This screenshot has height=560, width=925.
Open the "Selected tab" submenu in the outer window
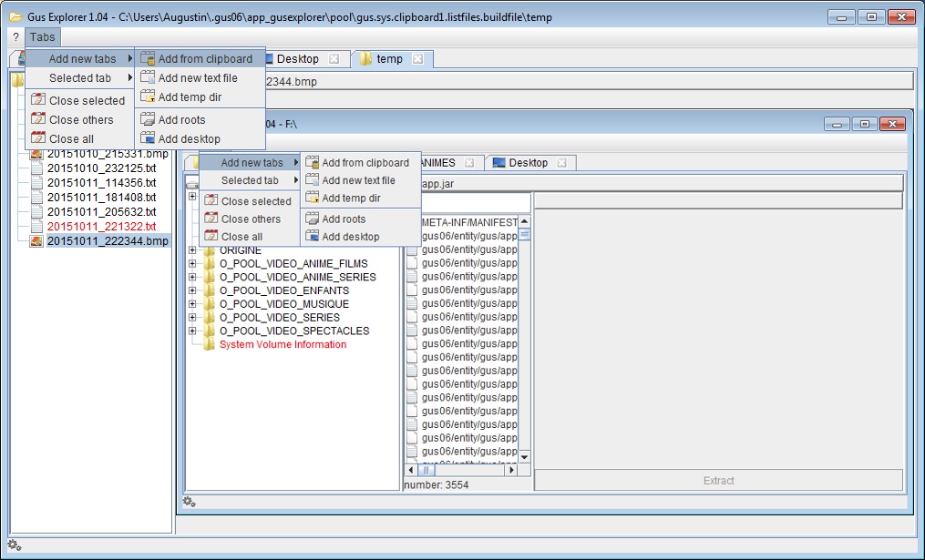(x=80, y=77)
